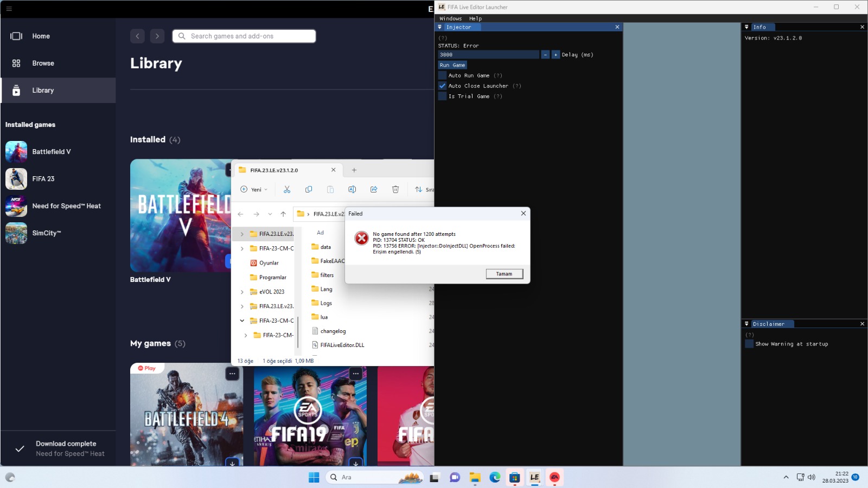Open Help menu in FIFA Live Editor Launcher
This screenshot has height=488, width=868.
475,18
